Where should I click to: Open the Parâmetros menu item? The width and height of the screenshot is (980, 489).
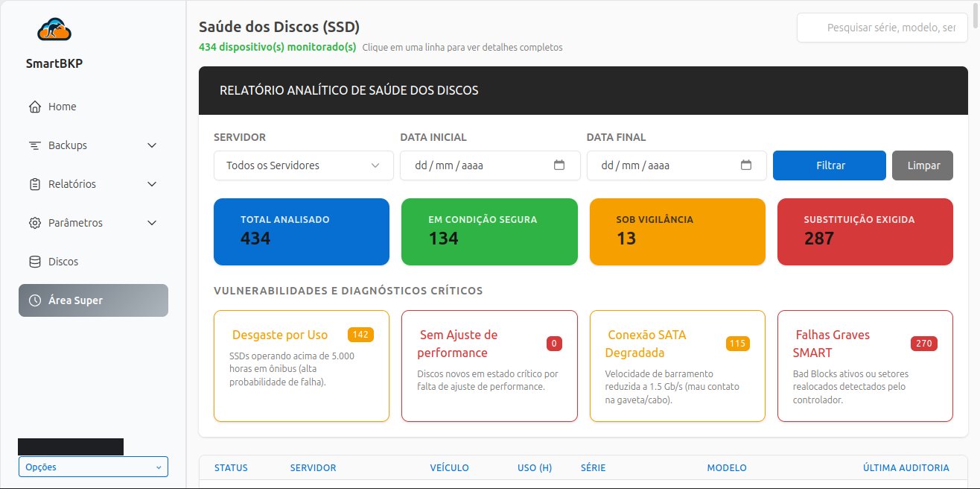(x=93, y=223)
